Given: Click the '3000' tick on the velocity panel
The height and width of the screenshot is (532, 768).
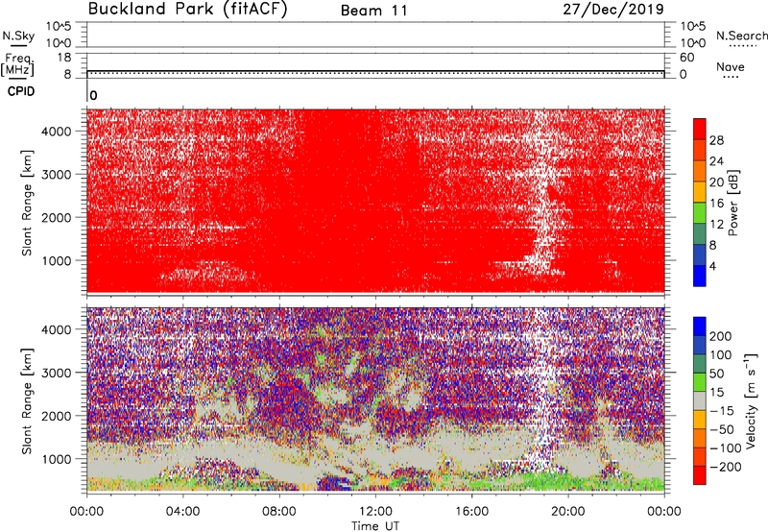Looking at the screenshot, I should 57,373.
